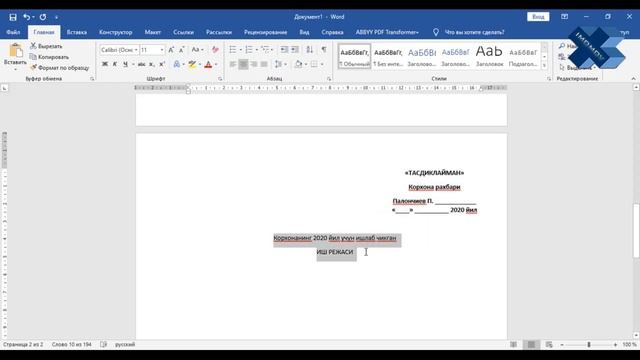The image size is (640, 360).
Task: Sort the selected text with the sort icon
Action: coord(310,50)
